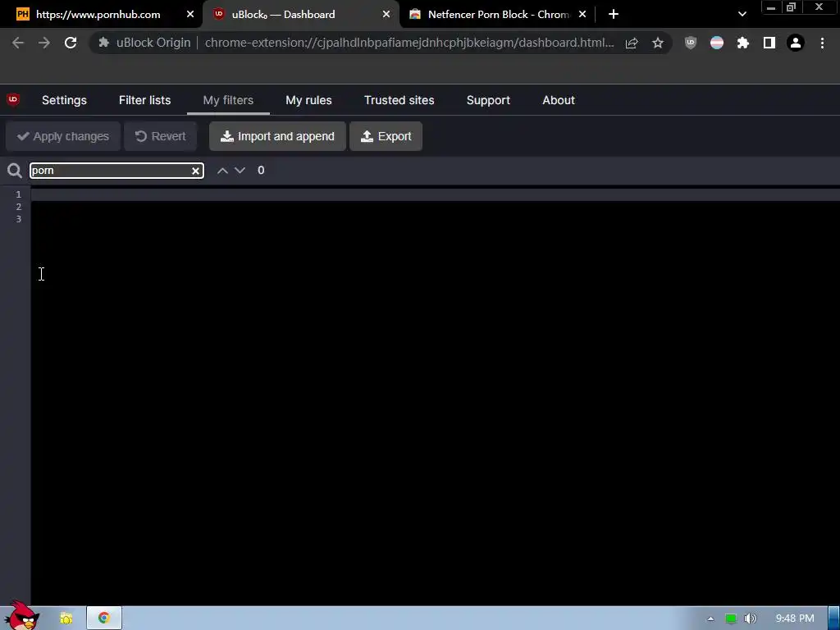Jump to next search match arrow
Viewport: 840px width, 630px height.
(x=240, y=171)
